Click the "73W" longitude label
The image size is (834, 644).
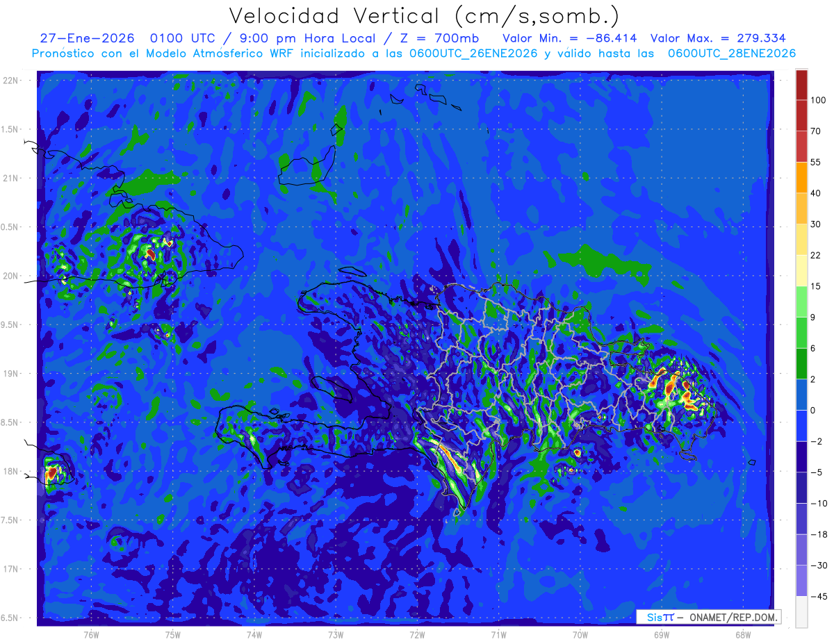[336, 634]
